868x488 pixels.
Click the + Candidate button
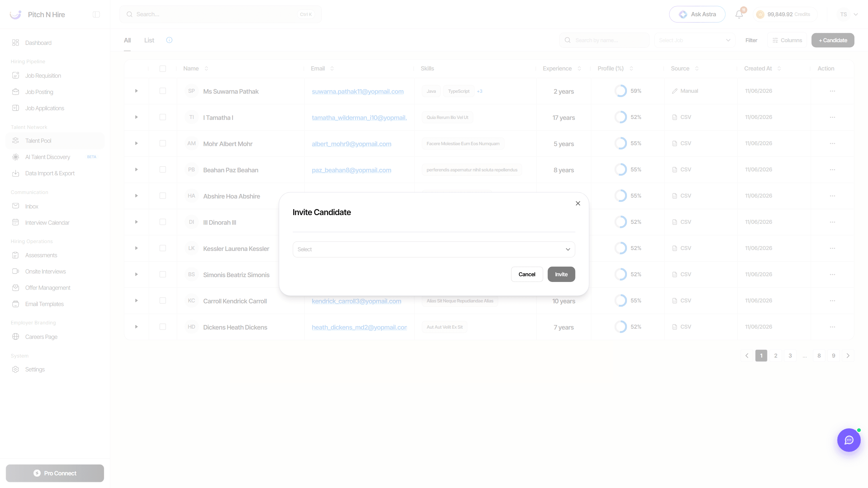click(x=833, y=40)
